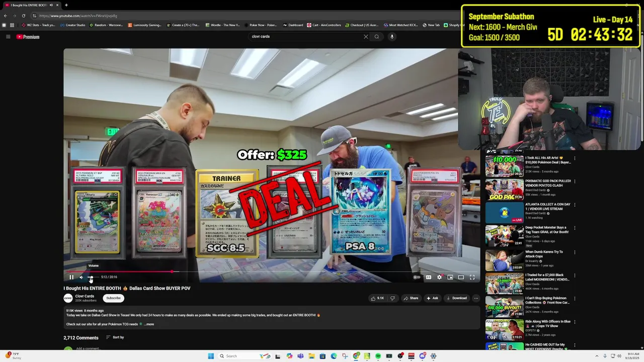Open 'I Took ALL His Alt Arts' video thumbnail
Viewport: 644px width, 362px height.
[504, 166]
